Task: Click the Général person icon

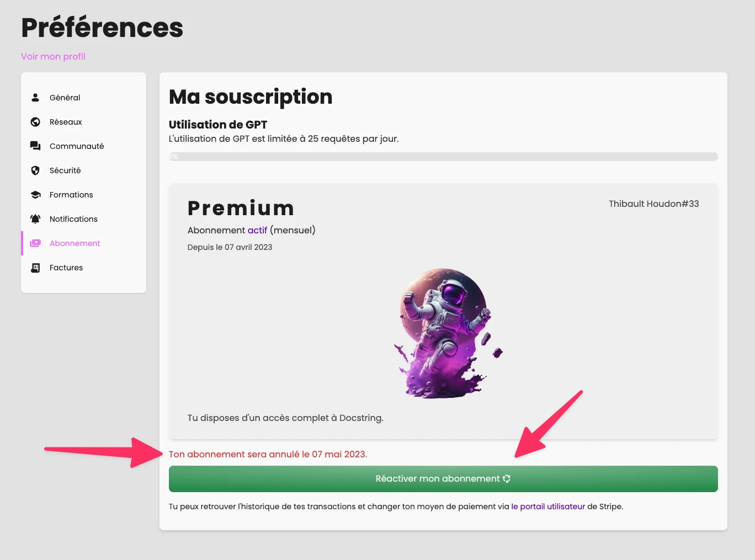Action: click(35, 98)
